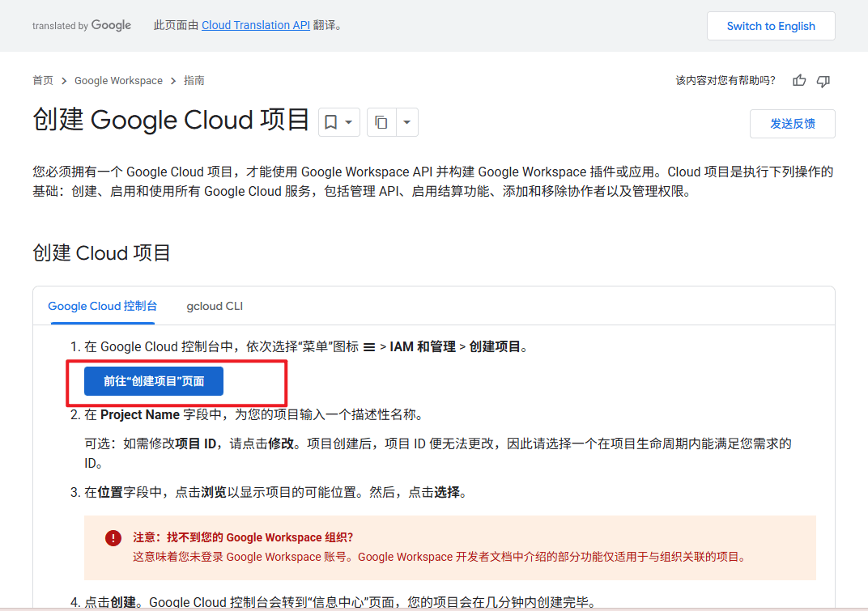Image resolution: width=868 pixels, height=611 pixels.
Task: Click the hamburger menu icon in step 1
Action: point(368,347)
